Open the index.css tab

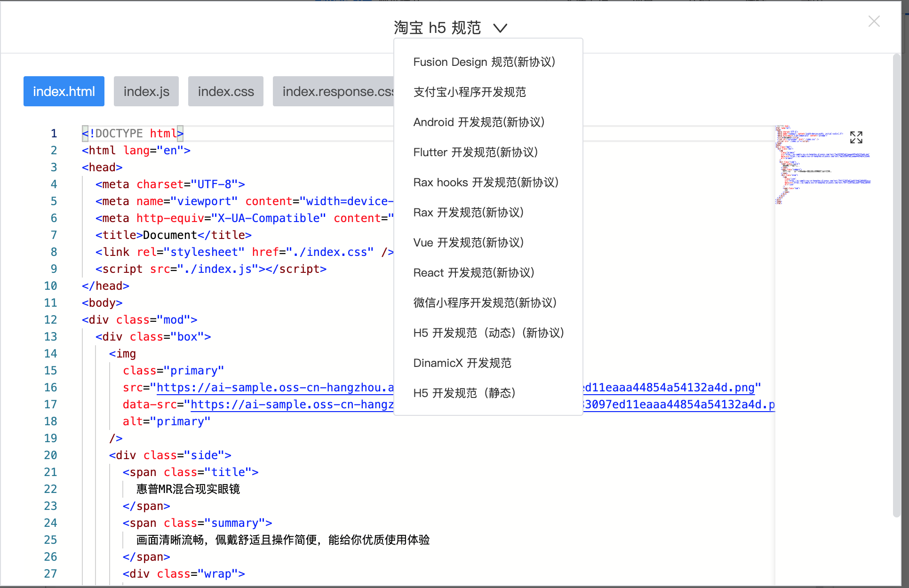coord(226,91)
